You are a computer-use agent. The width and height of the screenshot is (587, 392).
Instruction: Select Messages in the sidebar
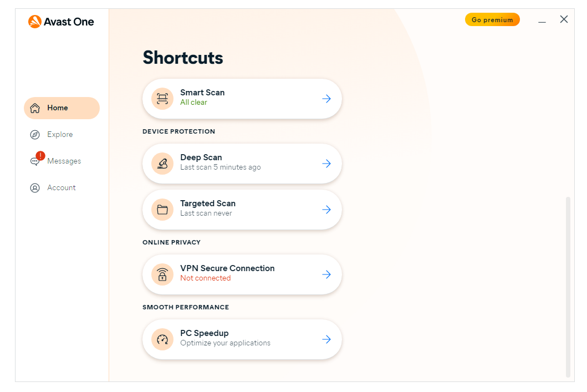point(64,161)
